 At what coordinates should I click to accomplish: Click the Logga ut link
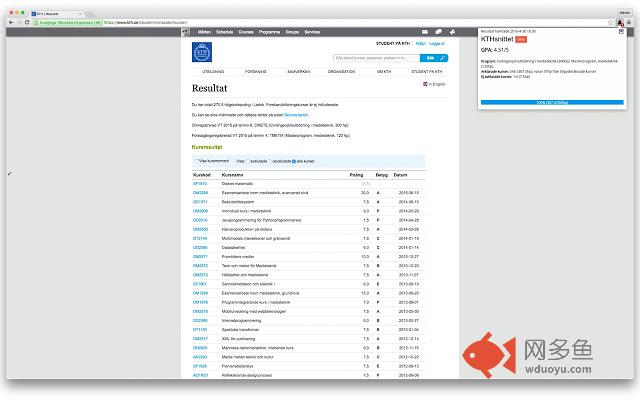(436, 43)
